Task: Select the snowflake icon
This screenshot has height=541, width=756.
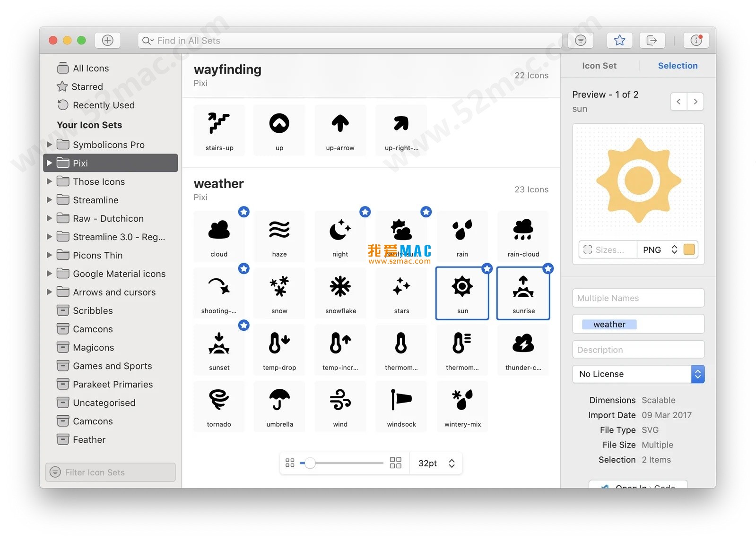Action: click(x=340, y=293)
